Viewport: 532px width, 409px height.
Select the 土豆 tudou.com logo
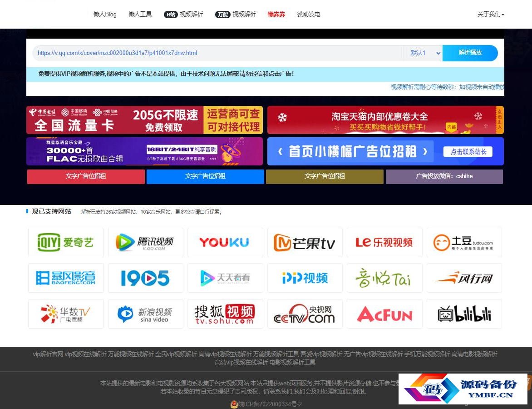(x=464, y=242)
